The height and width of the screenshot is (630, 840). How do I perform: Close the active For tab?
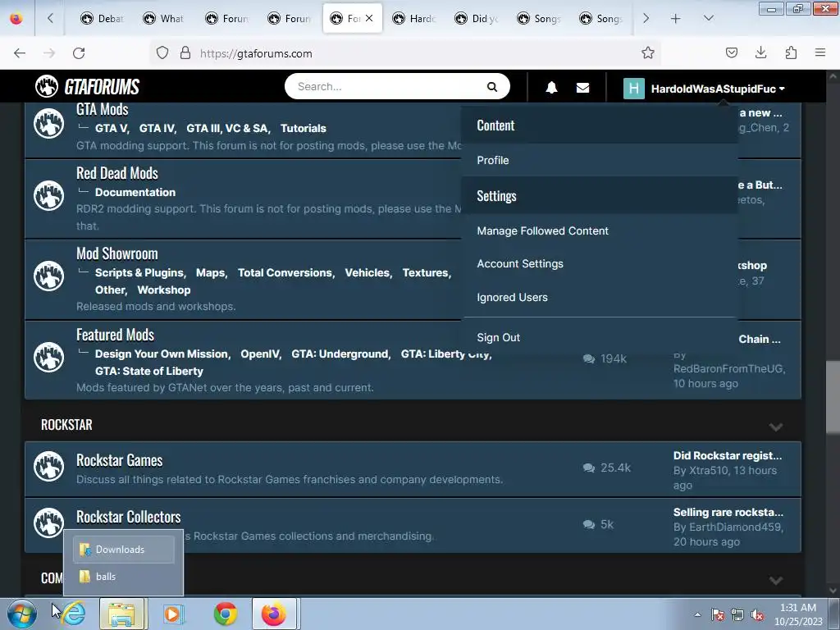tap(369, 18)
